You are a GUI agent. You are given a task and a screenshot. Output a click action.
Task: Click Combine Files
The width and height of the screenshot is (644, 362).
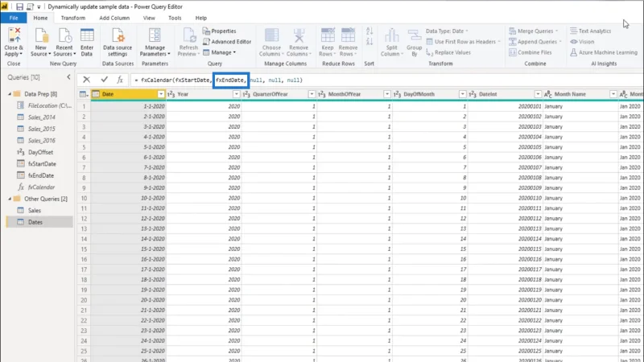[530, 52]
